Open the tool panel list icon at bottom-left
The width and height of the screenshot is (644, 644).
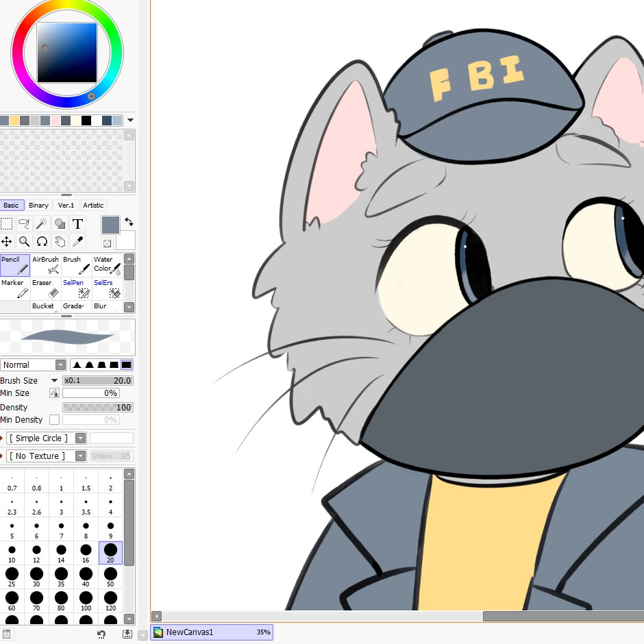tap(7, 634)
